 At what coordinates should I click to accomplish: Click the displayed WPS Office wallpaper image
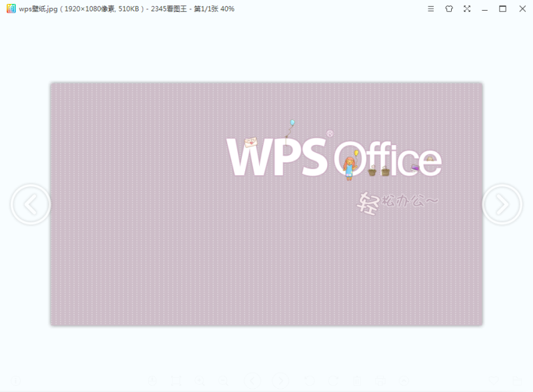tap(266, 204)
